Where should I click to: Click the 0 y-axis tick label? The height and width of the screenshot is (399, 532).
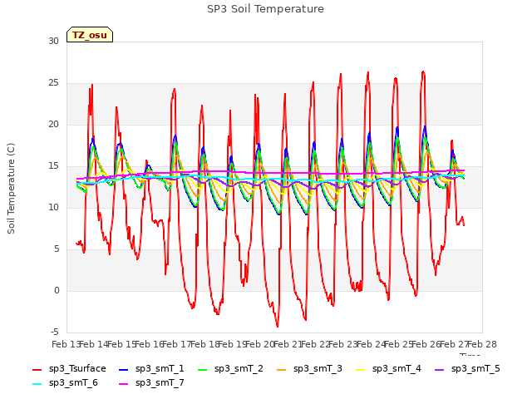(57, 290)
